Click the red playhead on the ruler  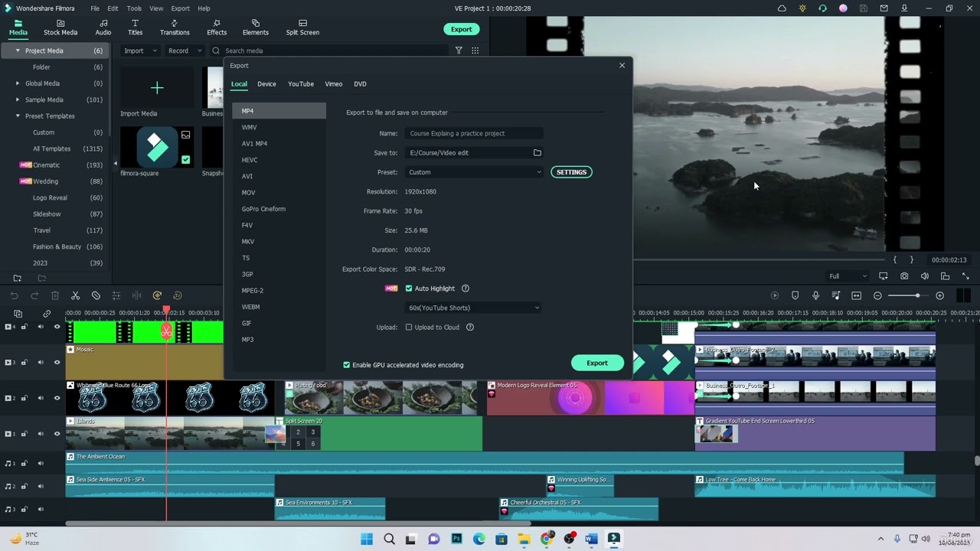pyautogui.click(x=166, y=310)
